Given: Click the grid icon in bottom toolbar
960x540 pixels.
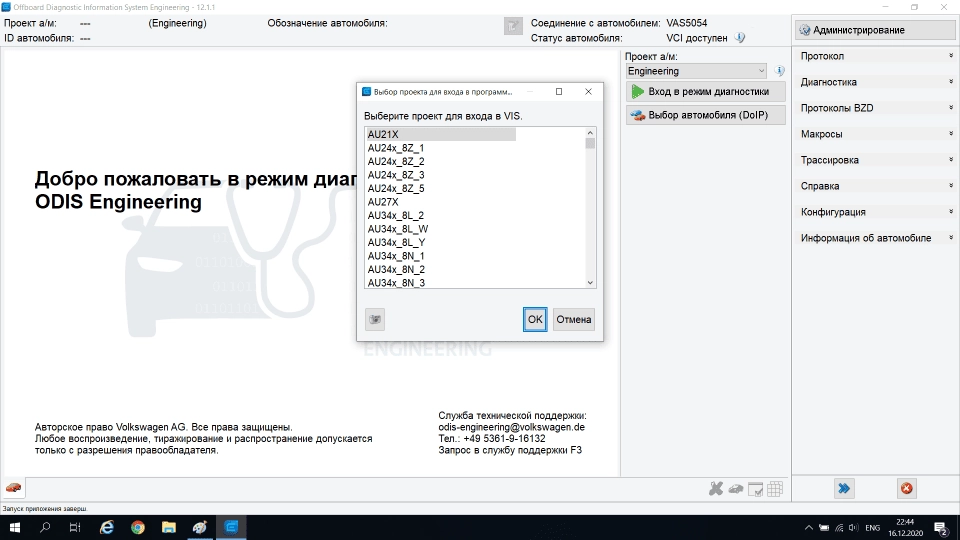Looking at the screenshot, I should tap(775, 489).
